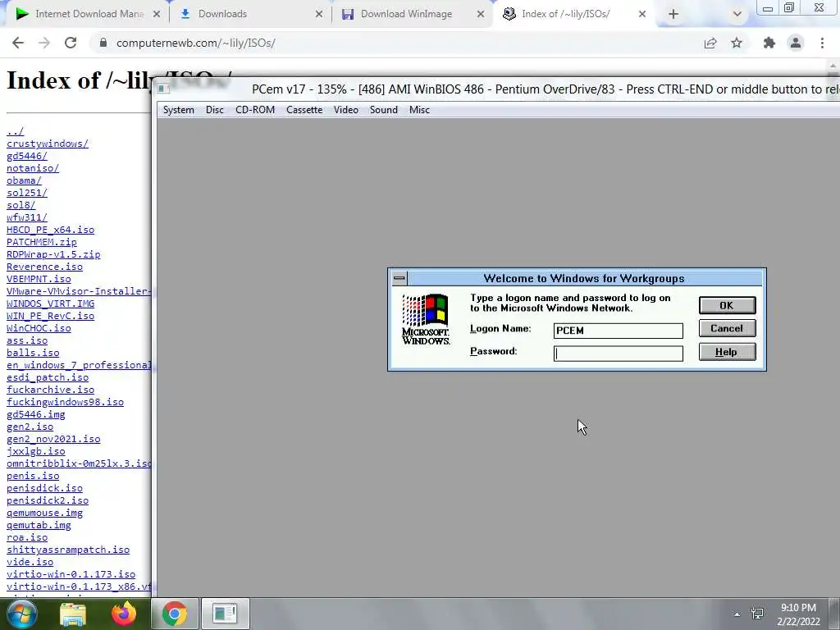This screenshot has height=630, width=840.
Task: Click the browser forward arrow
Action: 44,43
